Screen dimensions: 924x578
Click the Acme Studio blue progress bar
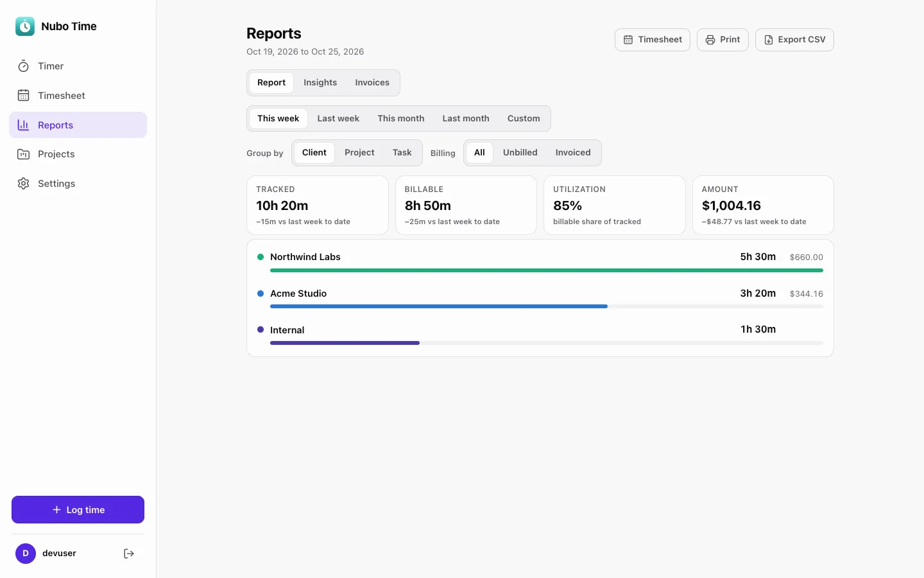pyautogui.click(x=439, y=307)
